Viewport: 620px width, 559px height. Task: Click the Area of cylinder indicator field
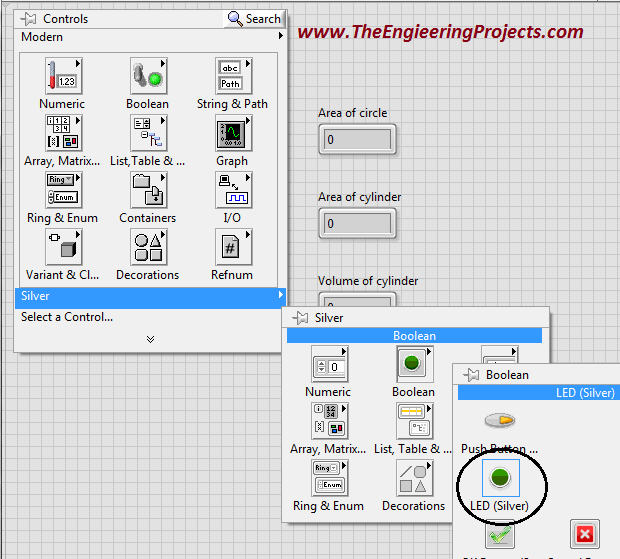pyautogui.click(x=357, y=223)
